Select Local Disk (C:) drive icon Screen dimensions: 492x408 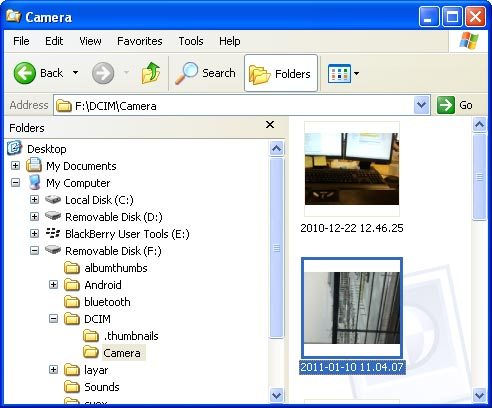coord(53,199)
